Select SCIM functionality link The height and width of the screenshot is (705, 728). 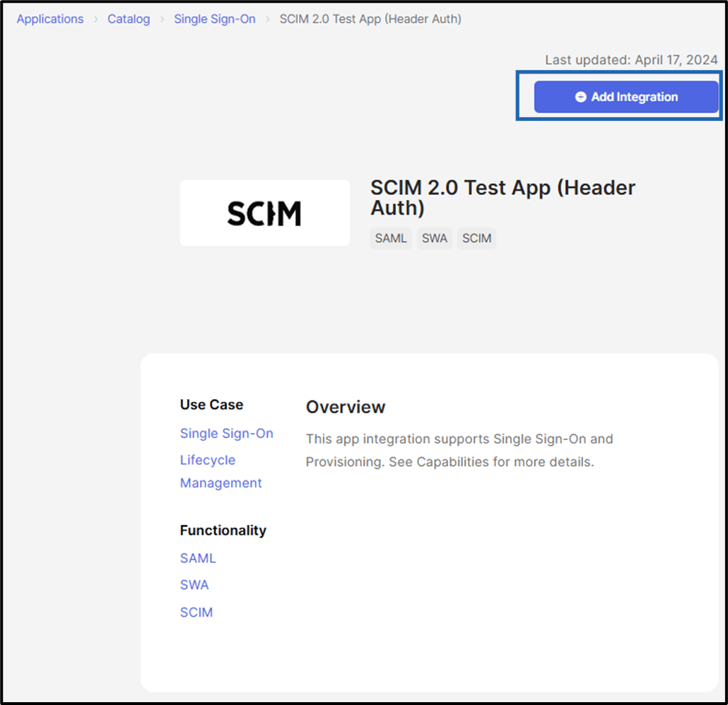click(196, 612)
